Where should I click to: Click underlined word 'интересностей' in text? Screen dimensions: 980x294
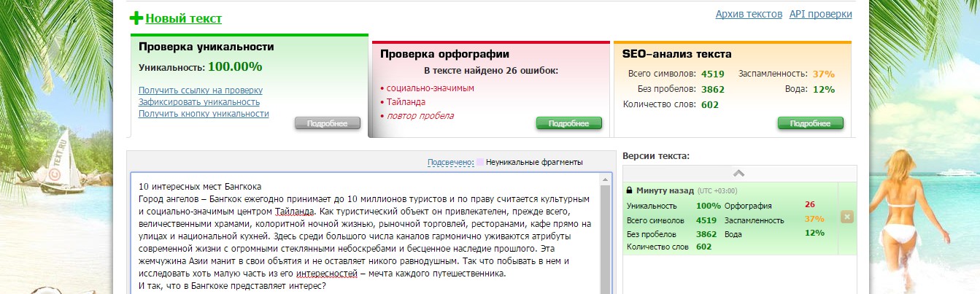328,274
